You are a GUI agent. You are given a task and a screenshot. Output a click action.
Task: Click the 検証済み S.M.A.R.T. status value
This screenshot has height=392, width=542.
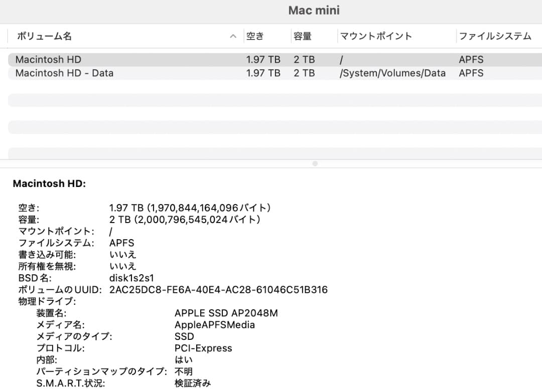[193, 383]
